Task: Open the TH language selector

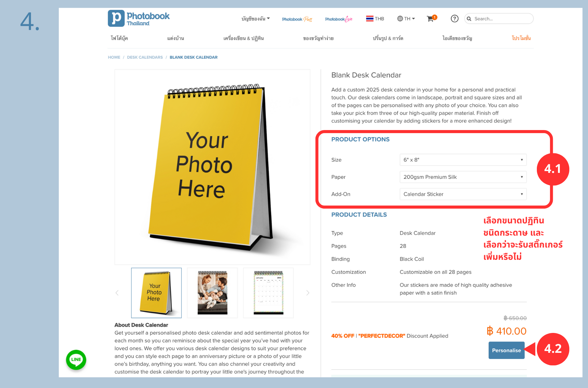Action: [x=406, y=19]
